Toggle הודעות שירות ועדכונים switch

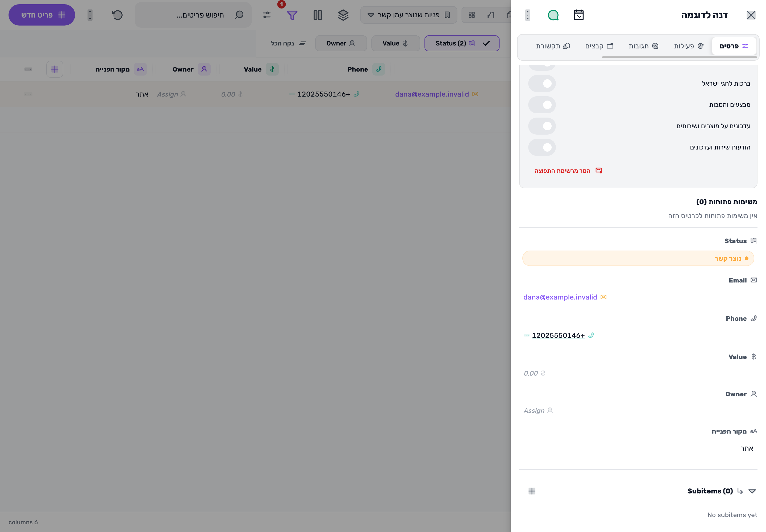tap(542, 147)
